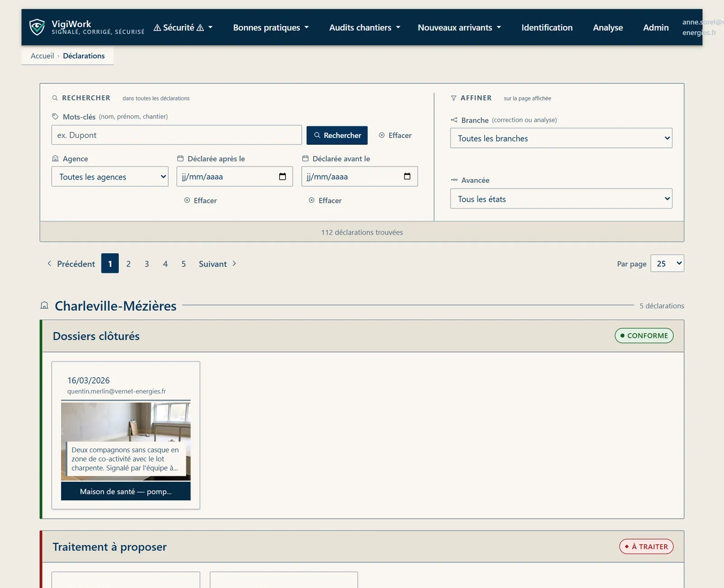Viewport: 724px width, 588px height.
Task: Go back to Accueil breadcrumb
Action: 42,56
